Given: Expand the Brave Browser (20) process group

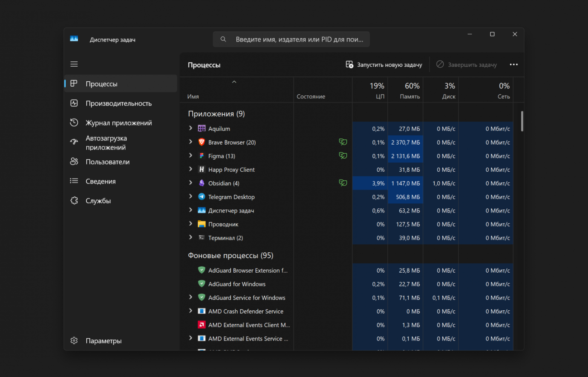Looking at the screenshot, I should (190, 142).
